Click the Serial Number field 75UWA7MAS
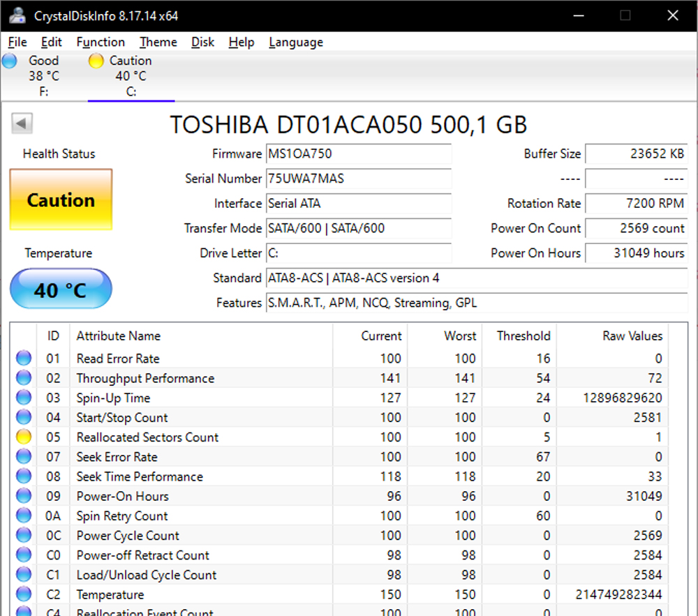This screenshot has height=616, width=698. coord(358,179)
